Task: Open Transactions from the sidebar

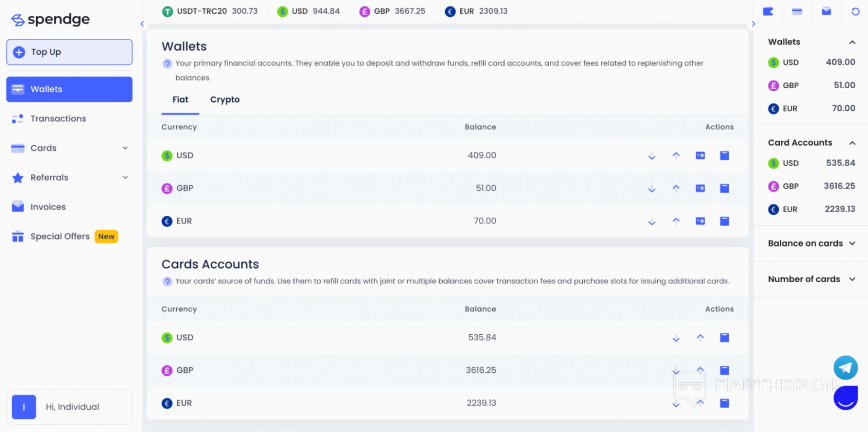Action: click(x=58, y=119)
